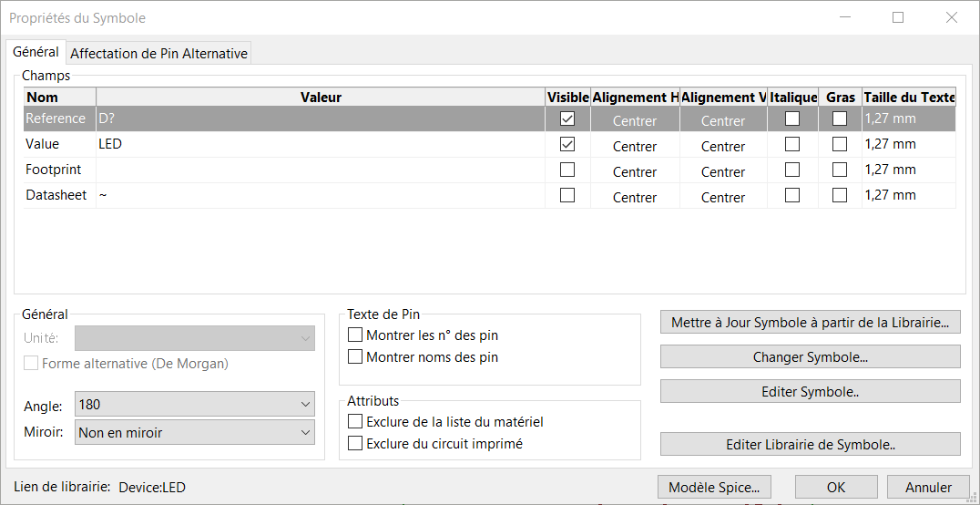Toggle Visible checkbox for Footprint row

pos(567,170)
